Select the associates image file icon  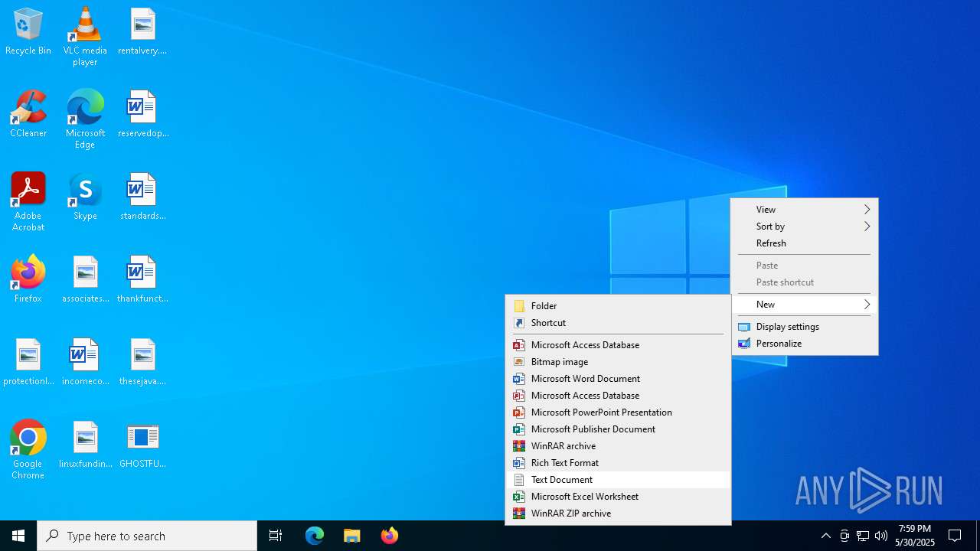click(x=85, y=280)
